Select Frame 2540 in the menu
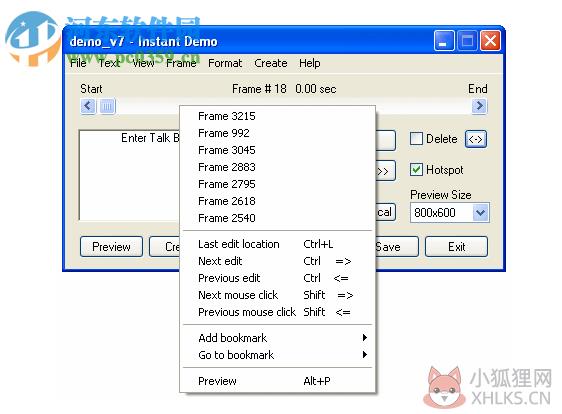 click(x=277, y=218)
